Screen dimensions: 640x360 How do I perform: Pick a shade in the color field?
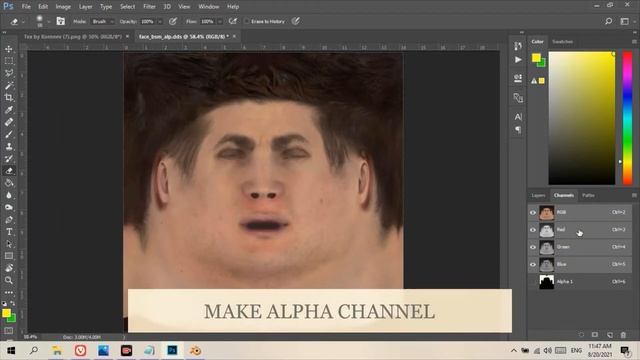pyautogui.click(x=582, y=118)
